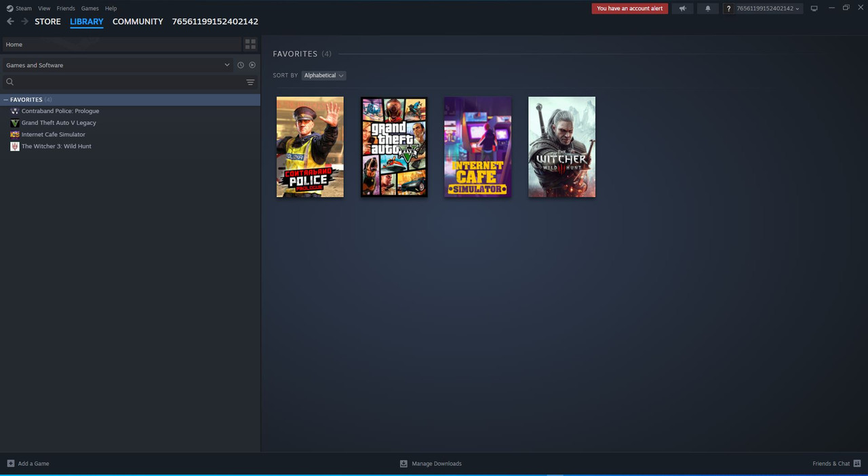
Task: Click the Steam logo menu
Action: 19,8
